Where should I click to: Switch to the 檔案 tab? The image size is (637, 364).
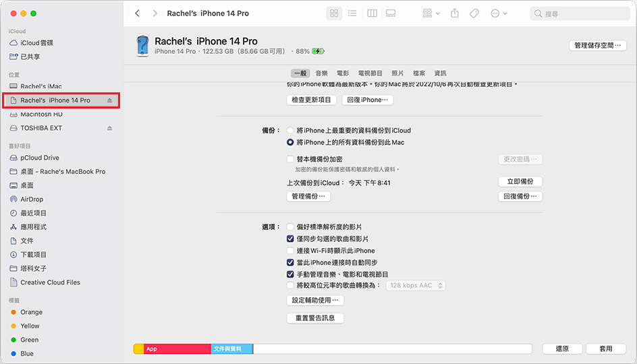click(419, 73)
